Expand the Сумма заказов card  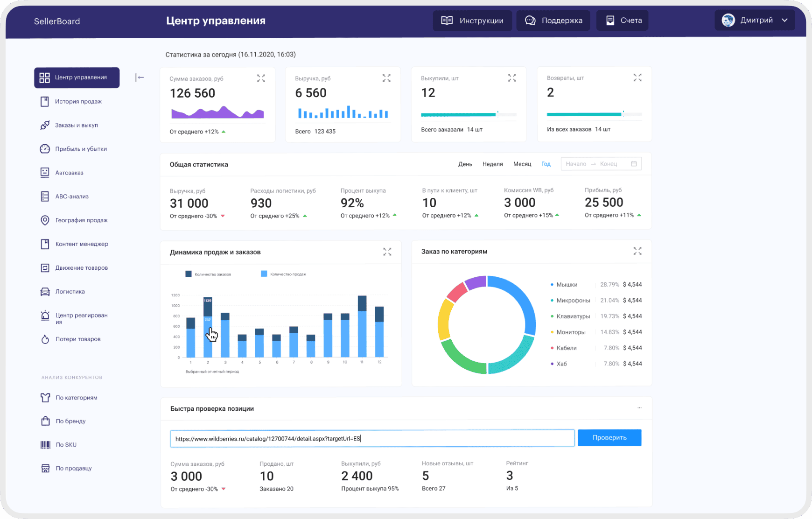[261, 78]
